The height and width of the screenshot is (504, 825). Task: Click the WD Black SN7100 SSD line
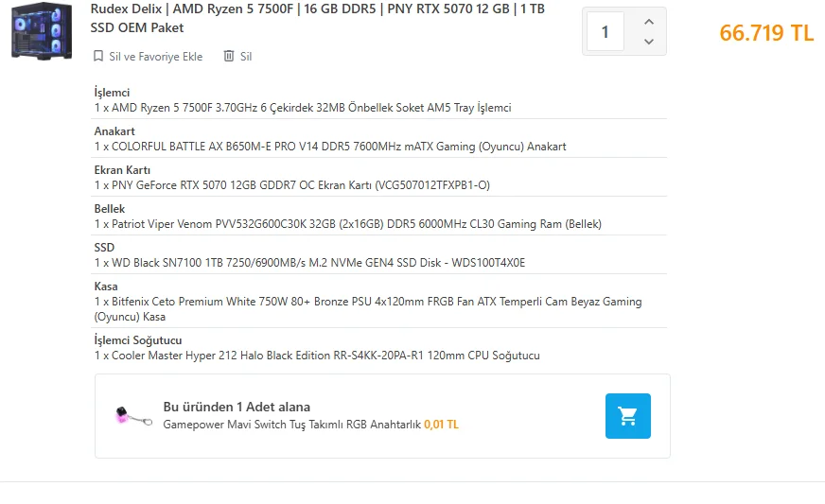coord(310,263)
